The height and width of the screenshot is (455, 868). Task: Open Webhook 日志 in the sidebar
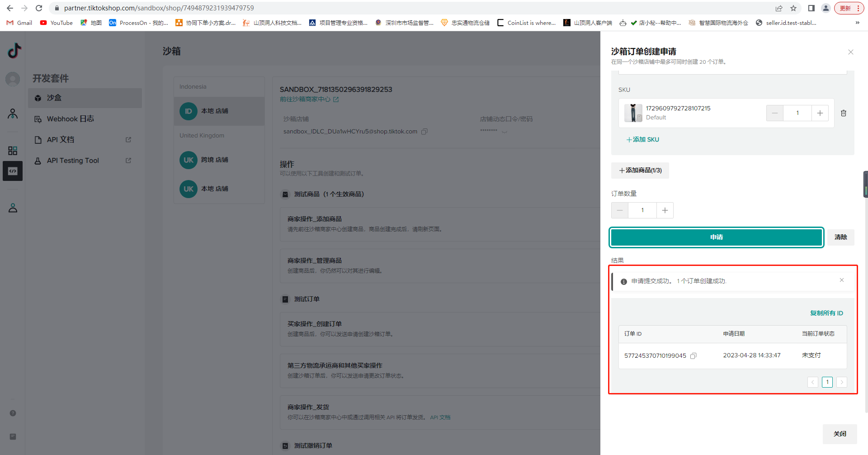70,119
